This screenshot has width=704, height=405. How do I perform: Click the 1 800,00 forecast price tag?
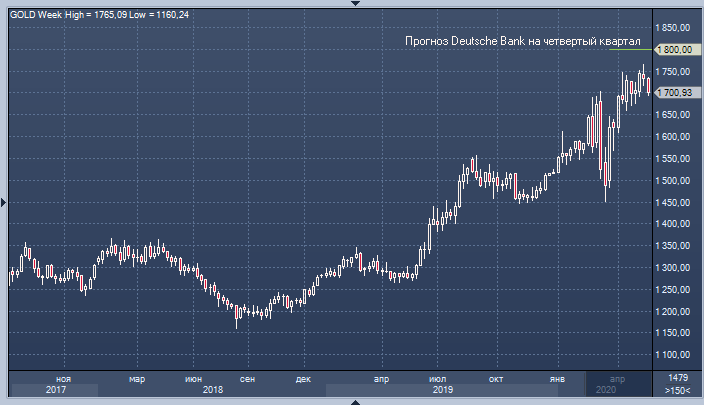(x=675, y=49)
